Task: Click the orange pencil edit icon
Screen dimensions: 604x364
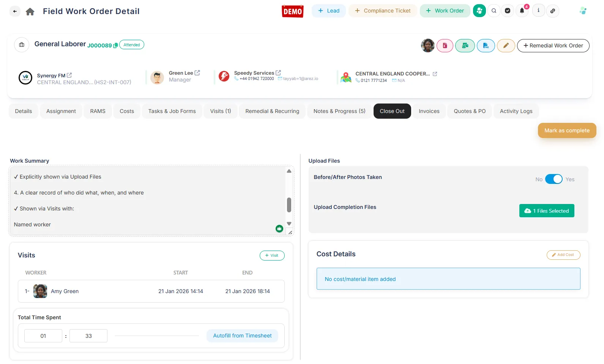Action: pyautogui.click(x=506, y=45)
